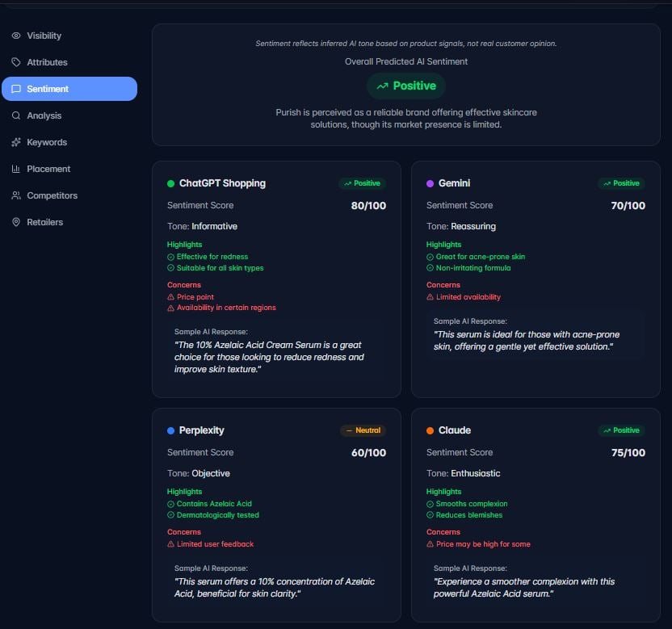672x629 pixels.
Task: Click Gemini sample response about acne-prone skin
Action: coord(527,341)
